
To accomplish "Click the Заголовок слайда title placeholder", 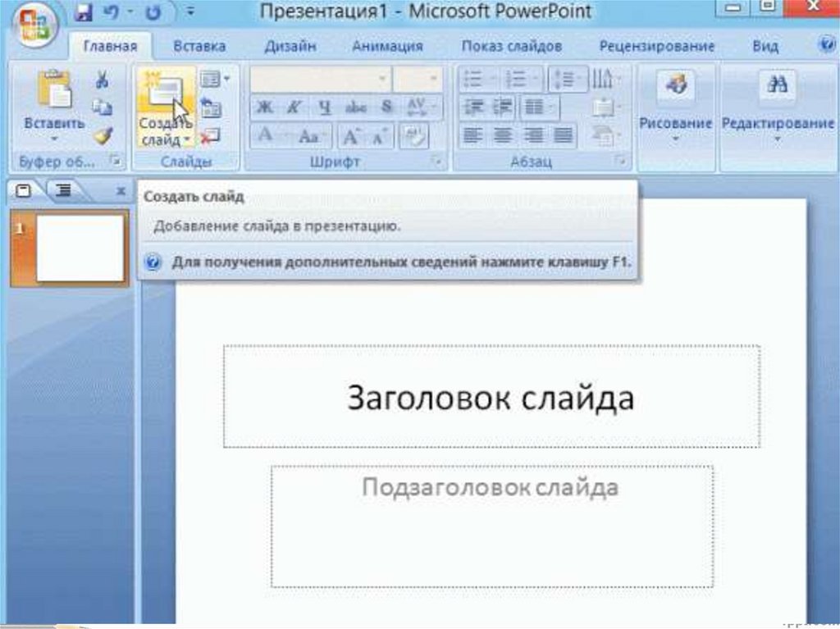I will click(x=491, y=396).
